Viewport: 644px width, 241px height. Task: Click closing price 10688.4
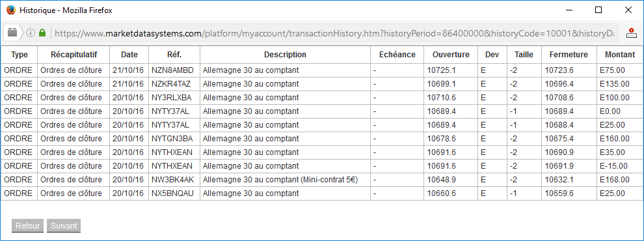(559, 125)
